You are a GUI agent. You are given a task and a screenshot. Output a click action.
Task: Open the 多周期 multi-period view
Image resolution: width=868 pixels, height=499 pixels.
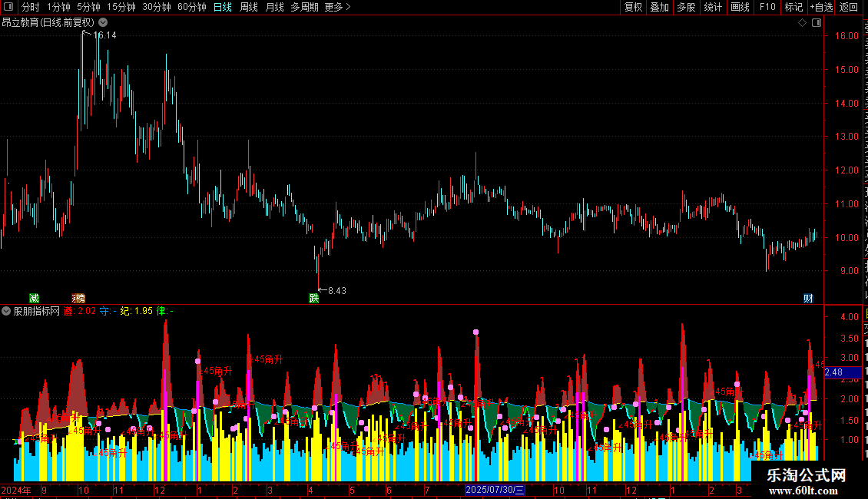[x=304, y=7]
